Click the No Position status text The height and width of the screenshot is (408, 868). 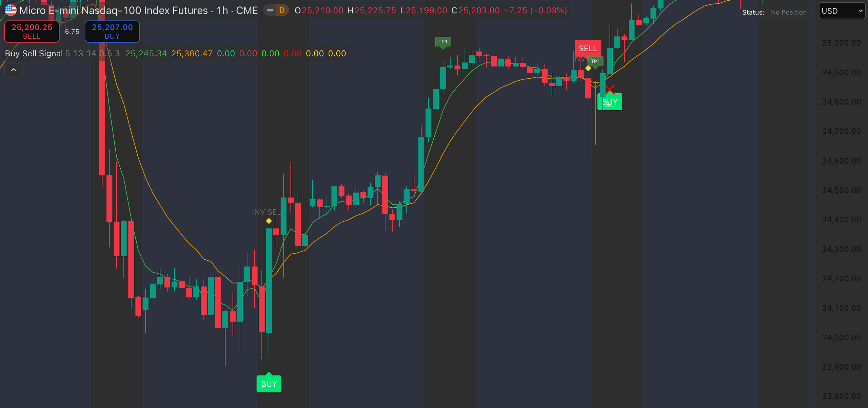tap(789, 12)
